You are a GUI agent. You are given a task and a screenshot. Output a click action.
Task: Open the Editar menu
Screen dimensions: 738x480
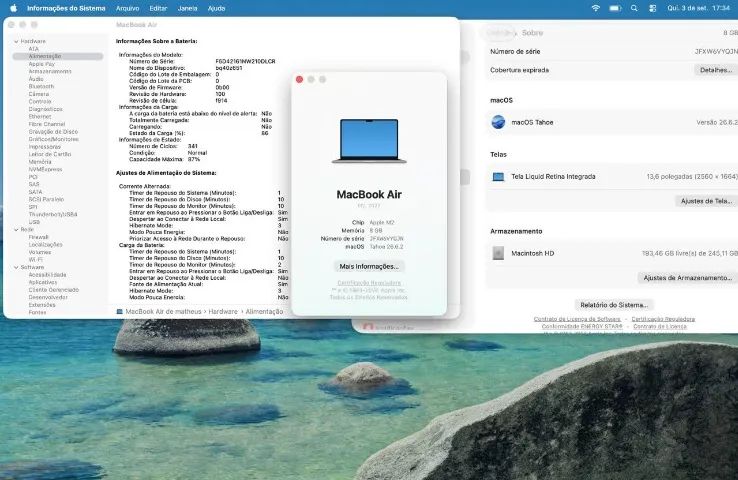pos(158,8)
